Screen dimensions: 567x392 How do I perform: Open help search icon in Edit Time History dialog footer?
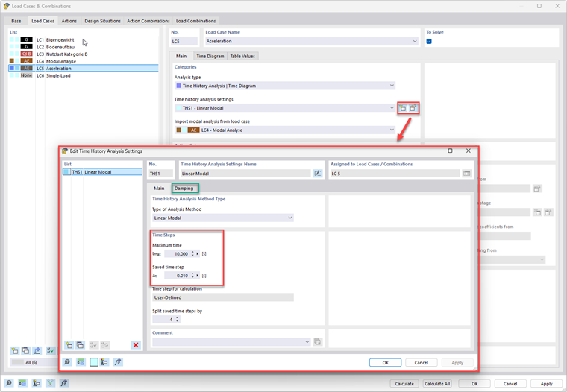point(67,362)
